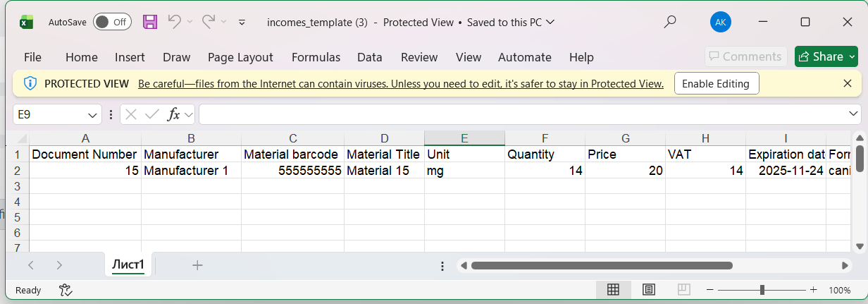Expand the Name Box dropdown arrow
Viewport: 868px width, 304px height.
[x=93, y=114]
